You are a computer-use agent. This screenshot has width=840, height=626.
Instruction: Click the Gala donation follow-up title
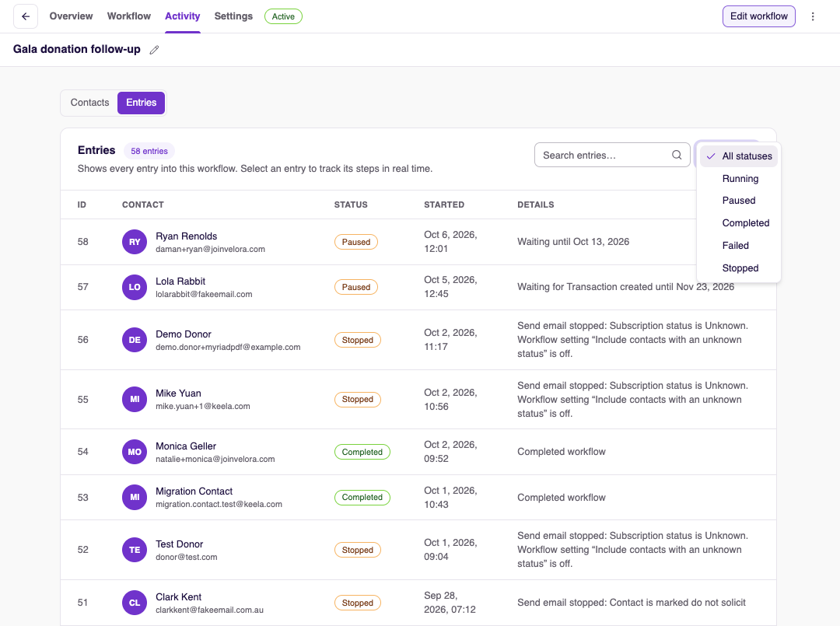click(x=76, y=49)
